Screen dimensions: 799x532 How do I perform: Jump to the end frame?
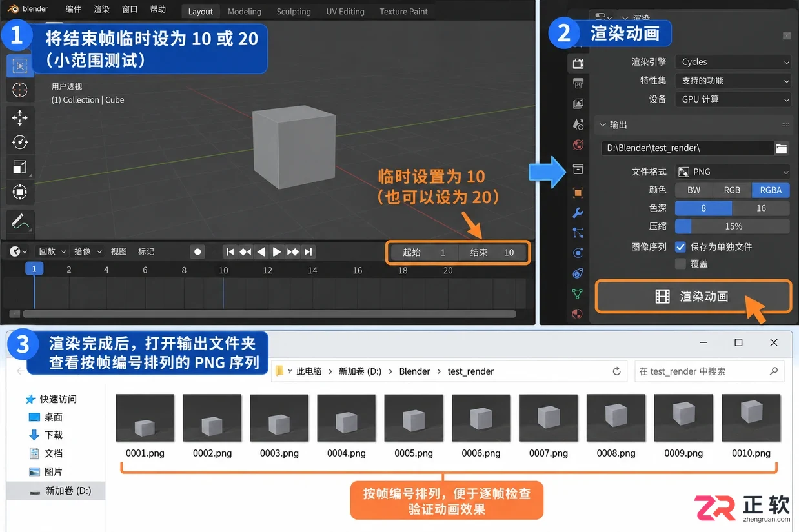pyautogui.click(x=308, y=252)
